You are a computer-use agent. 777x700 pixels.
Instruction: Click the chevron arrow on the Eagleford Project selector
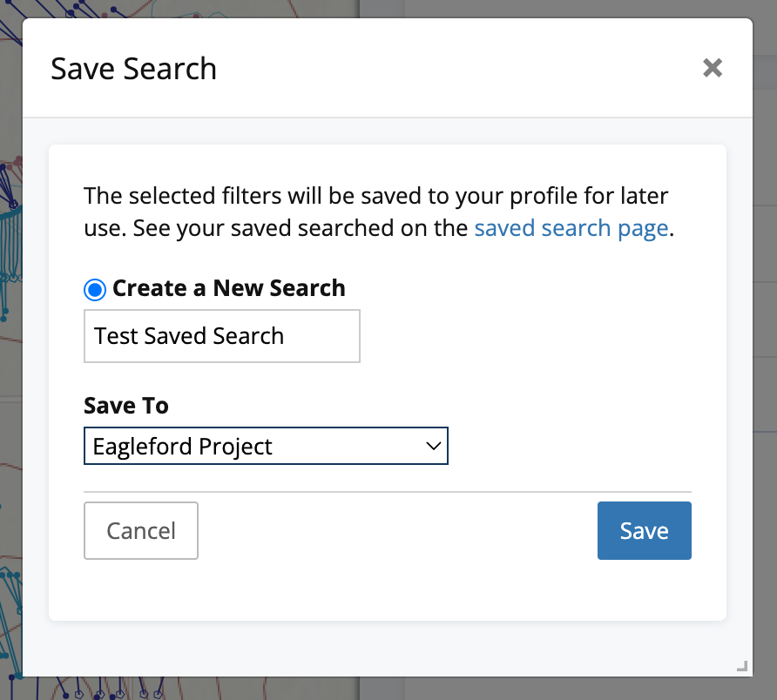433,447
